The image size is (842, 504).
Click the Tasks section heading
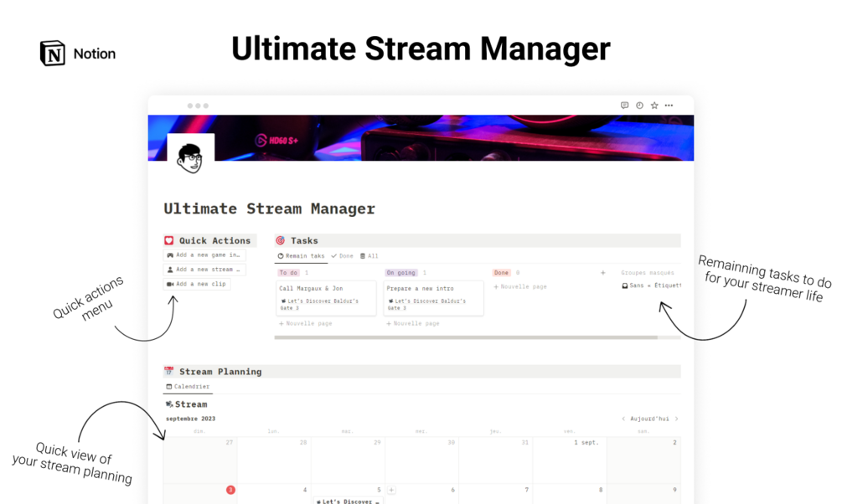[304, 240]
